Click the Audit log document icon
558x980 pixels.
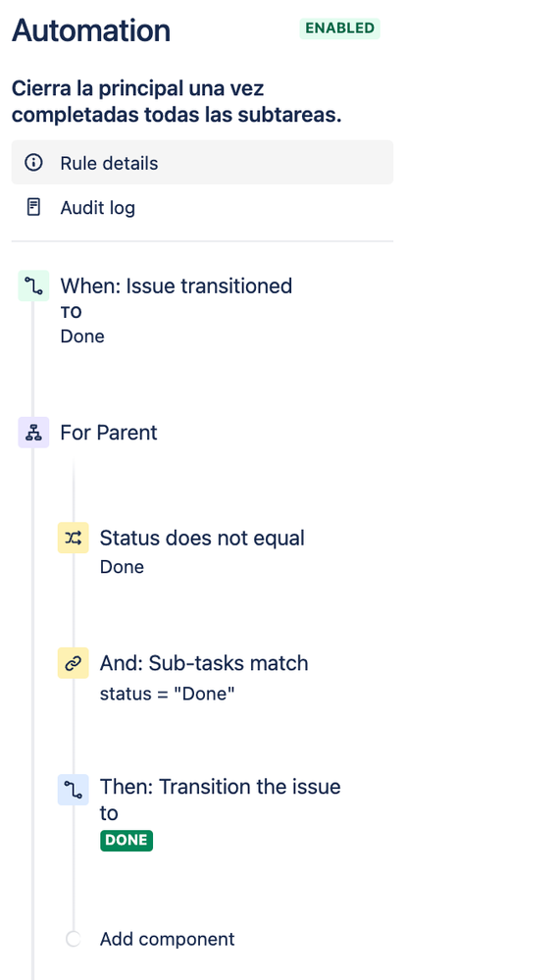click(33, 208)
